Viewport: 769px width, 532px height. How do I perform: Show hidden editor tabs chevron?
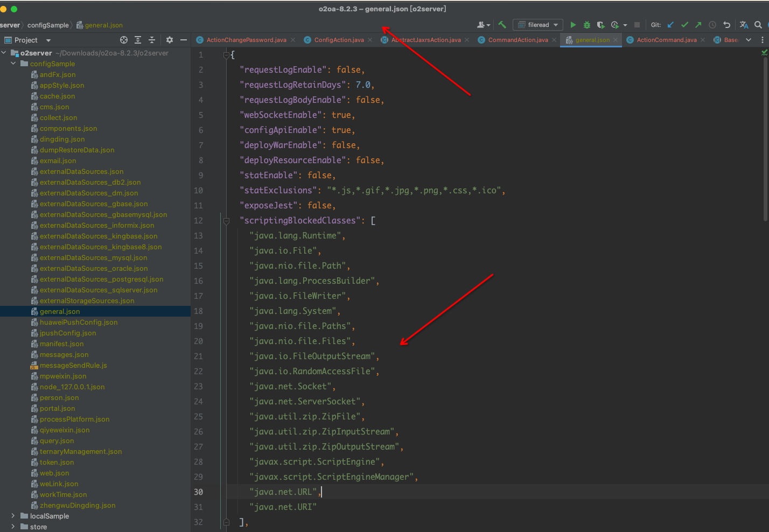point(749,40)
